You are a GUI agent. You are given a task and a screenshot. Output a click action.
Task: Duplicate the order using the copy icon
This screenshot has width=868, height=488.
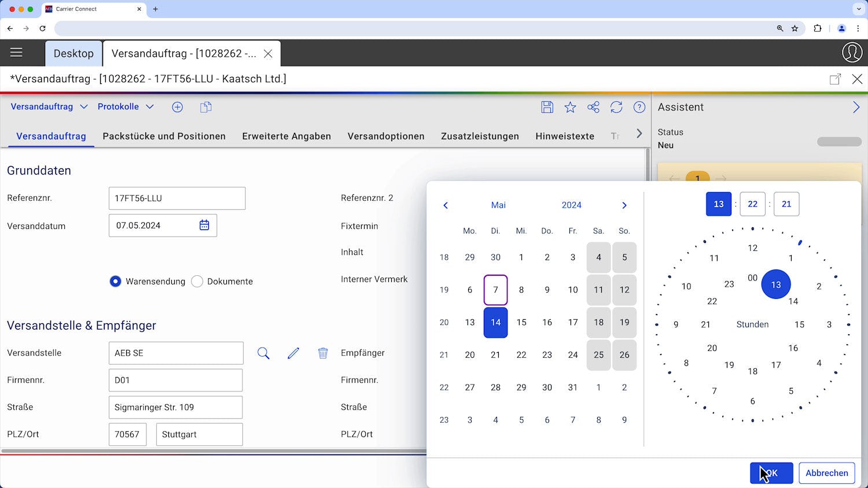point(205,107)
